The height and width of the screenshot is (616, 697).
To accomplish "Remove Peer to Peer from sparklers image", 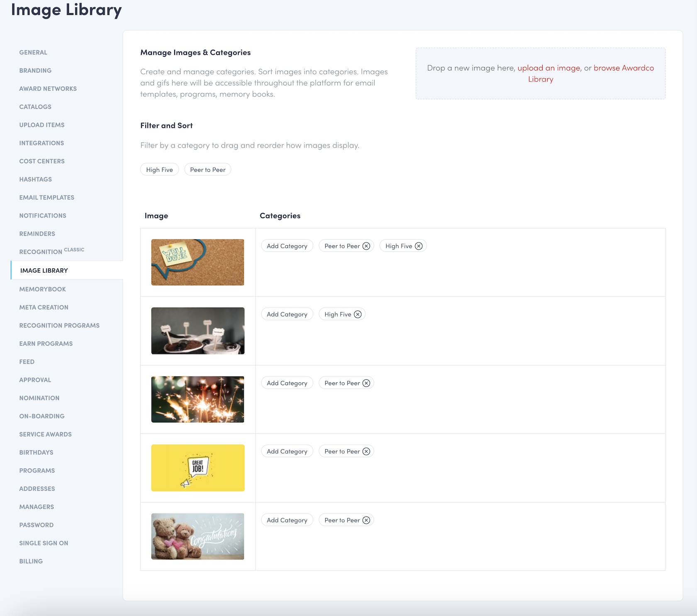I will pyautogui.click(x=366, y=383).
